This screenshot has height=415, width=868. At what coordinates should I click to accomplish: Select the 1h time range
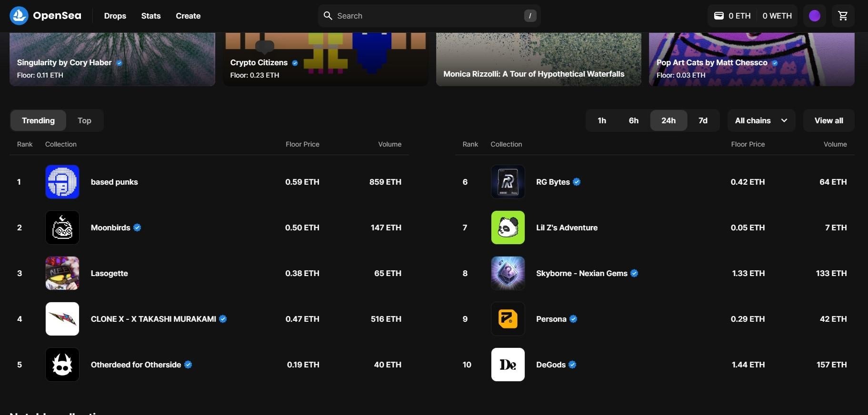pos(602,120)
